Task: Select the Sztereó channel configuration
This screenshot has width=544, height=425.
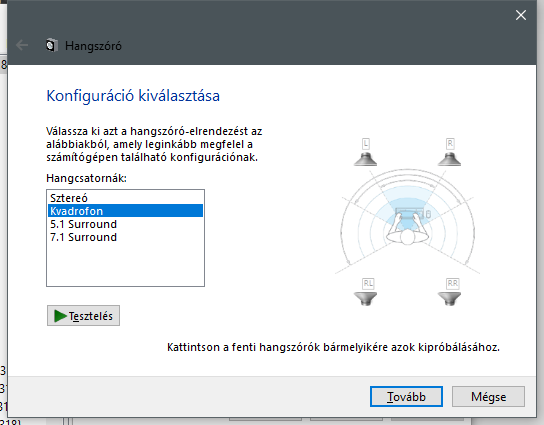Action: pos(125,198)
